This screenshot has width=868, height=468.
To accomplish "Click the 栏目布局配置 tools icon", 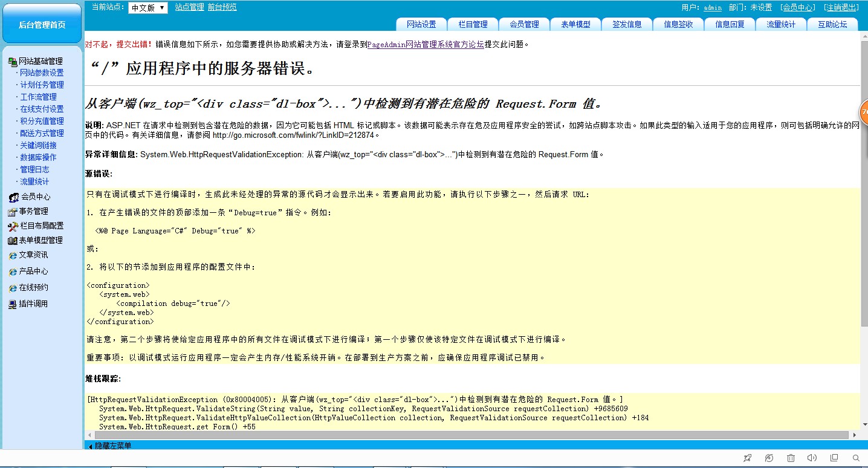I will click(x=13, y=226).
